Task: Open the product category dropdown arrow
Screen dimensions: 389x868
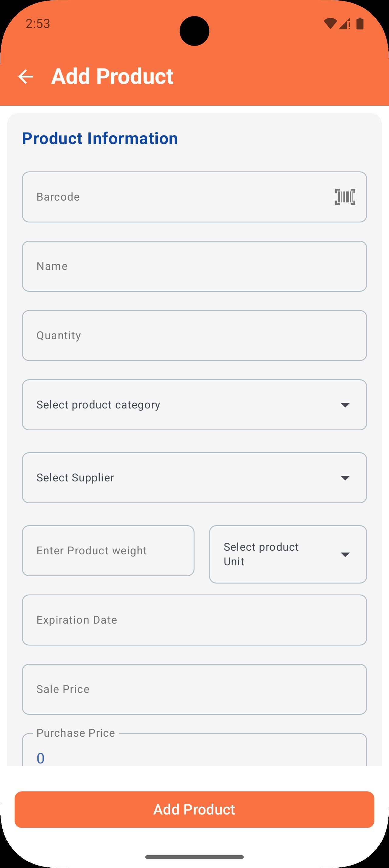Action: tap(345, 405)
